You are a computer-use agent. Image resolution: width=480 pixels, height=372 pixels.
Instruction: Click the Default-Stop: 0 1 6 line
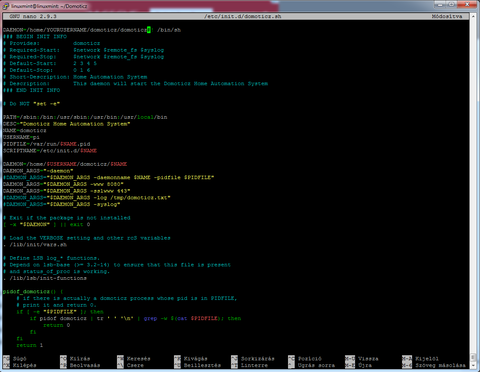coord(47,70)
